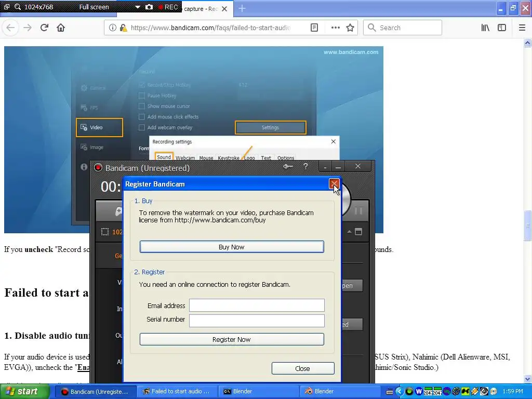This screenshot has width=532, height=399.
Task: Click the magnifier icon in Bandicam overlay
Action: [x=18, y=7]
